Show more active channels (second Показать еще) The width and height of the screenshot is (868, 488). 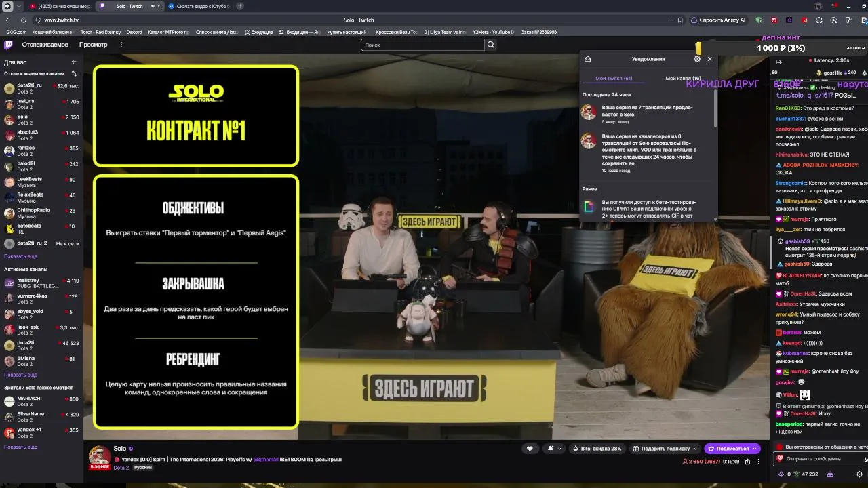pos(20,375)
